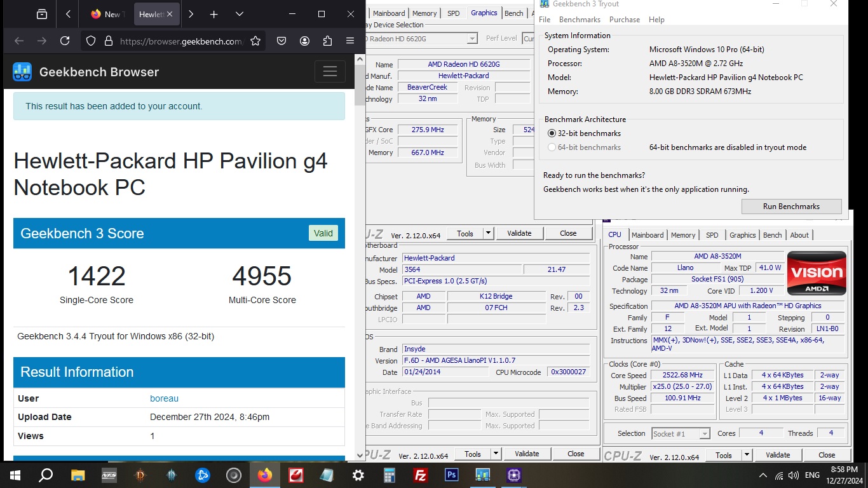This screenshot has width=868, height=488.
Task: Open Perf Level dropdown in CPU-Z Graphics
Action: coord(528,38)
